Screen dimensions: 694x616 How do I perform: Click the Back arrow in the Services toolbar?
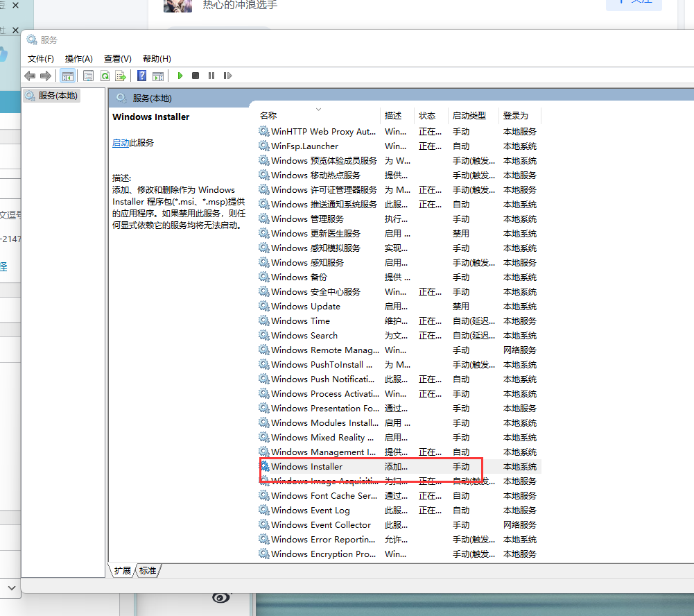30,76
